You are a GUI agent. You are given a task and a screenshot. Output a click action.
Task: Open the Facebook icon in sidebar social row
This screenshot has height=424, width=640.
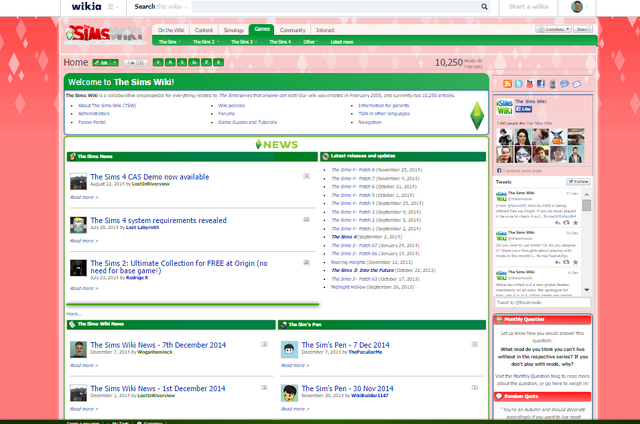coord(540,84)
